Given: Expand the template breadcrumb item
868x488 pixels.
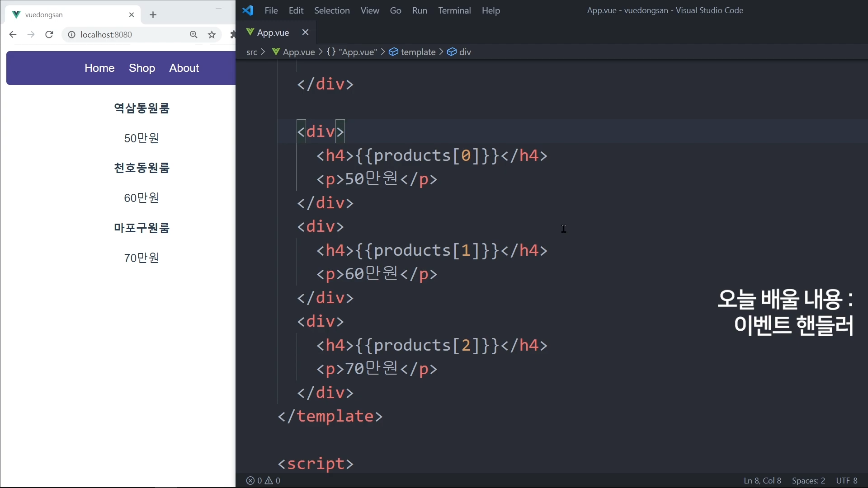Looking at the screenshot, I should click(418, 52).
